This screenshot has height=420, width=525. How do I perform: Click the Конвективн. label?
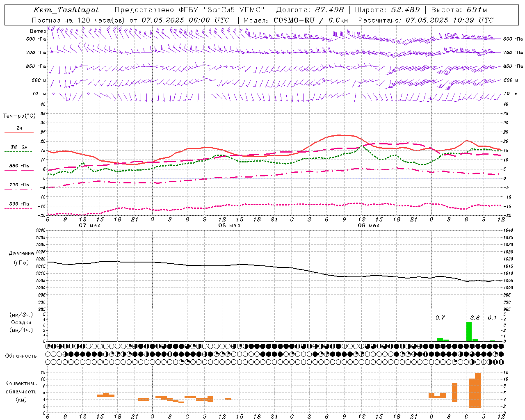pyautogui.click(x=21, y=383)
